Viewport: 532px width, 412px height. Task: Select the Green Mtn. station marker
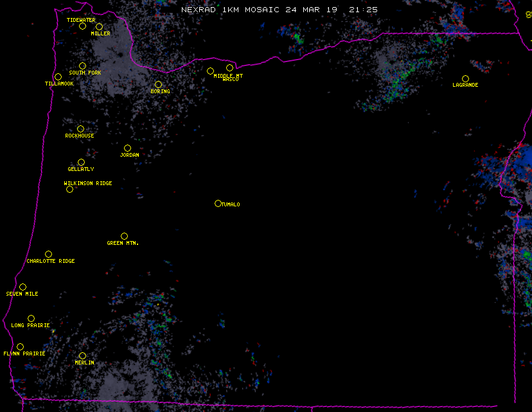pos(124,236)
